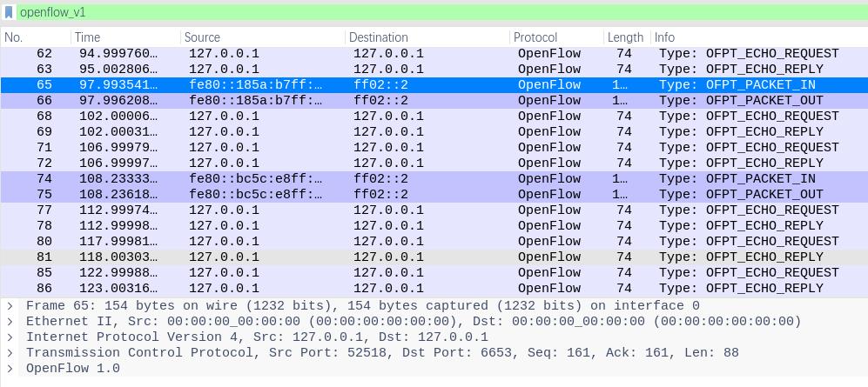Screen dimensions: 868x387
Task: Select packet 62 OFPT_ECHO_REQUEST row
Action: click(434, 54)
